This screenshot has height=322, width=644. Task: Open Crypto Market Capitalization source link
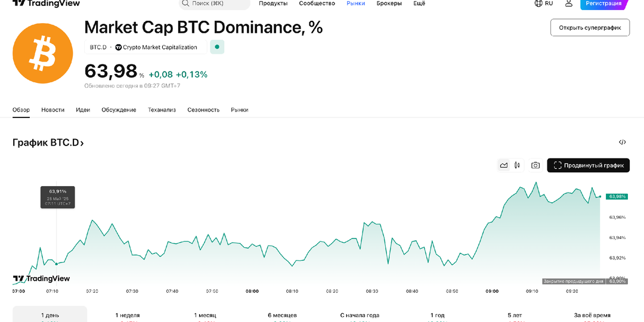[156, 47]
